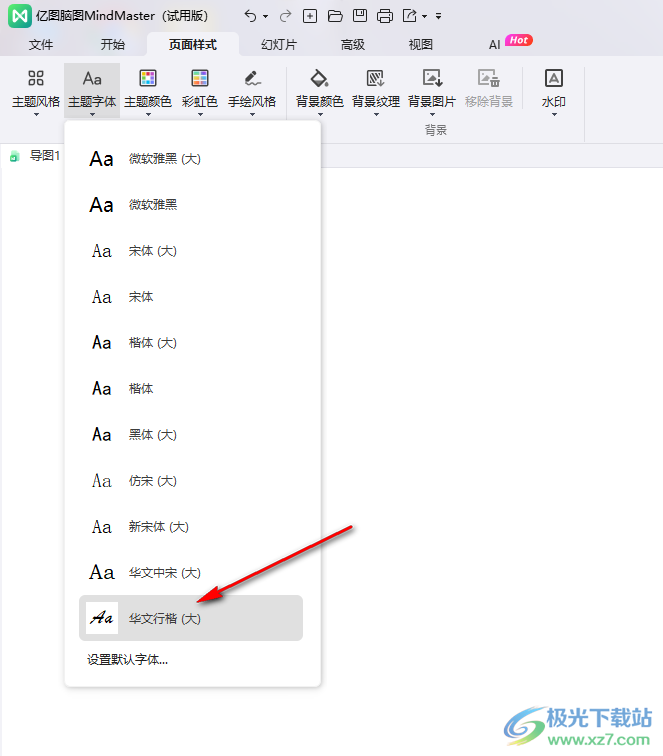This screenshot has width=663, height=756.
Task: Expand the 主题颜色 dropdown arrow
Action: coord(148,115)
